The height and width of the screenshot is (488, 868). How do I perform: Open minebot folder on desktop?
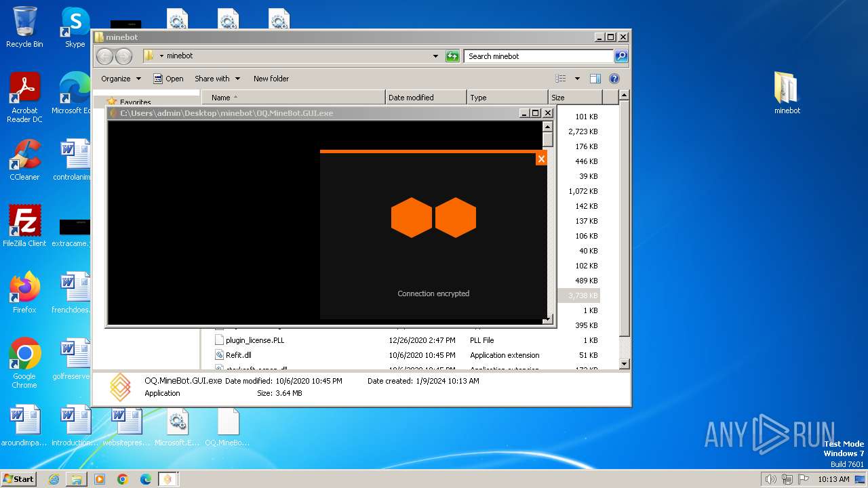tap(787, 94)
